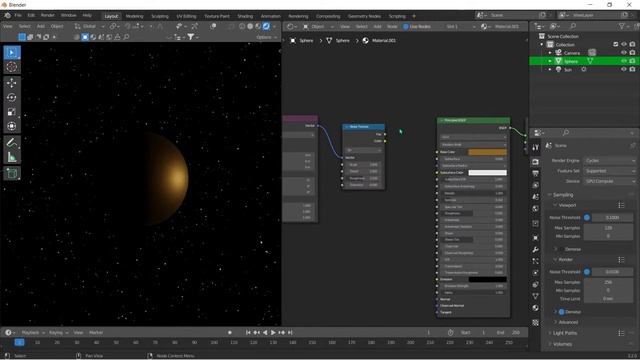Open the Global transform orientation dropdown

tap(89, 26)
